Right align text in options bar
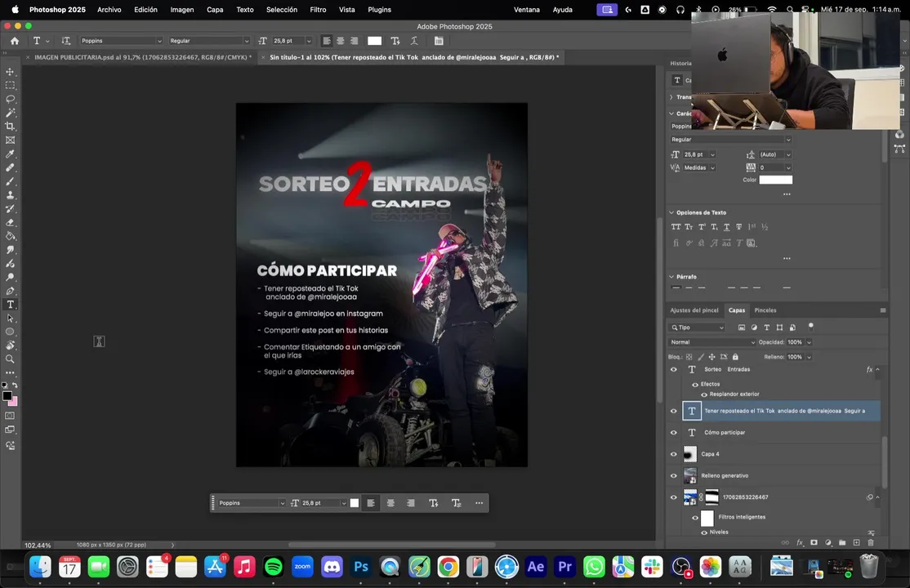 [354, 41]
